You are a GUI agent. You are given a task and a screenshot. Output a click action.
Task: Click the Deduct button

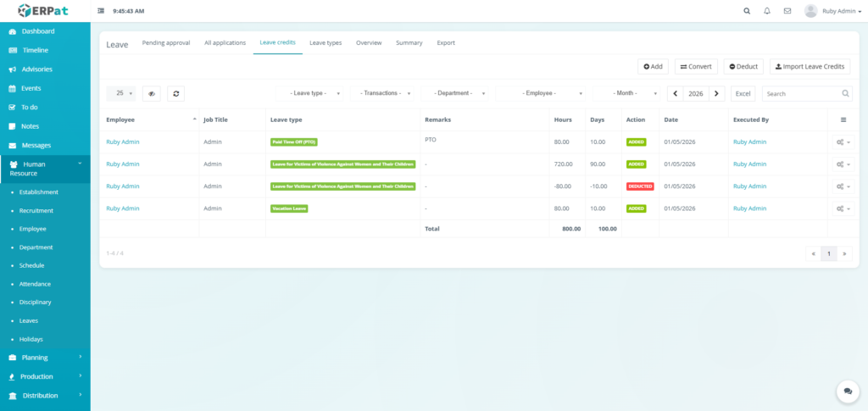[743, 66]
